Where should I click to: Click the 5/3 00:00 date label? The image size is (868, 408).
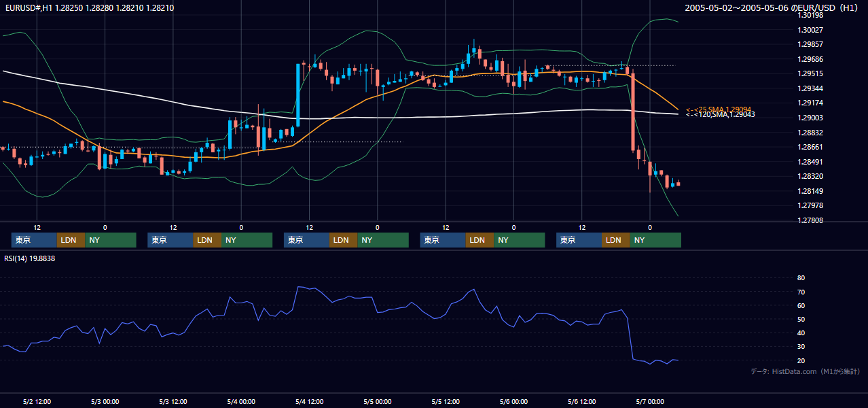[x=105, y=402]
